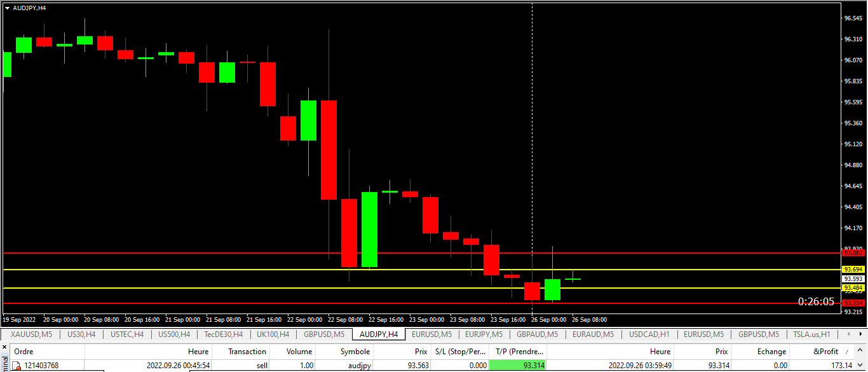
Task: Sort by the Heure column next to Ordre
Action: pyautogui.click(x=149, y=351)
